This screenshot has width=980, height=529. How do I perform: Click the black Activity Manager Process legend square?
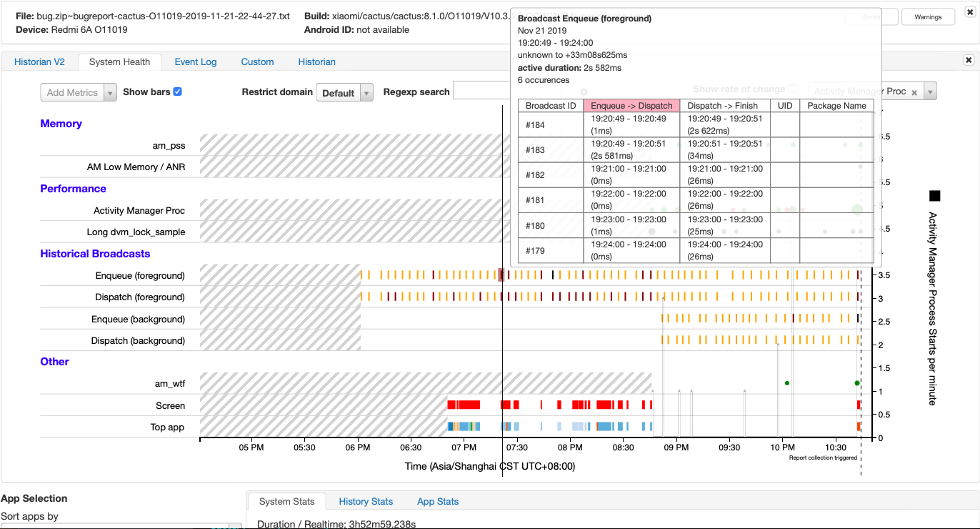click(x=934, y=196)
